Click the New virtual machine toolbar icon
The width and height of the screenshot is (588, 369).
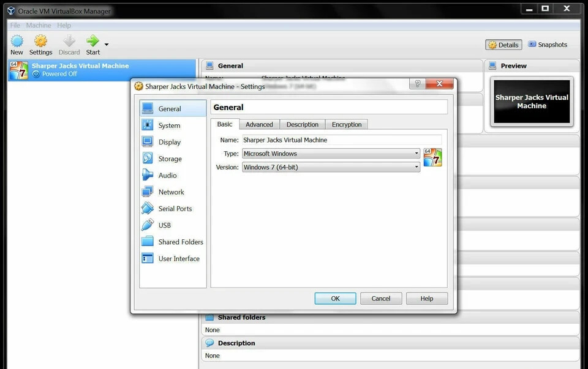point(17,41)
